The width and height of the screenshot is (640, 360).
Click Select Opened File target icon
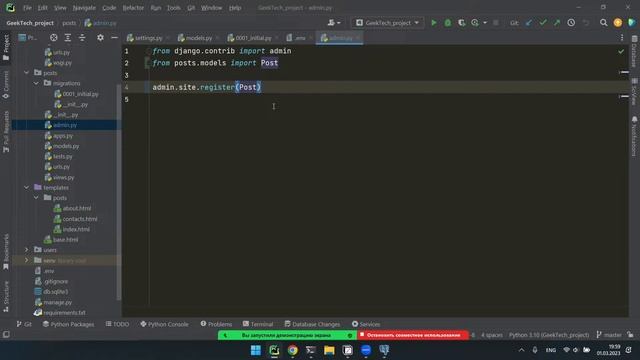coord(53,38)
